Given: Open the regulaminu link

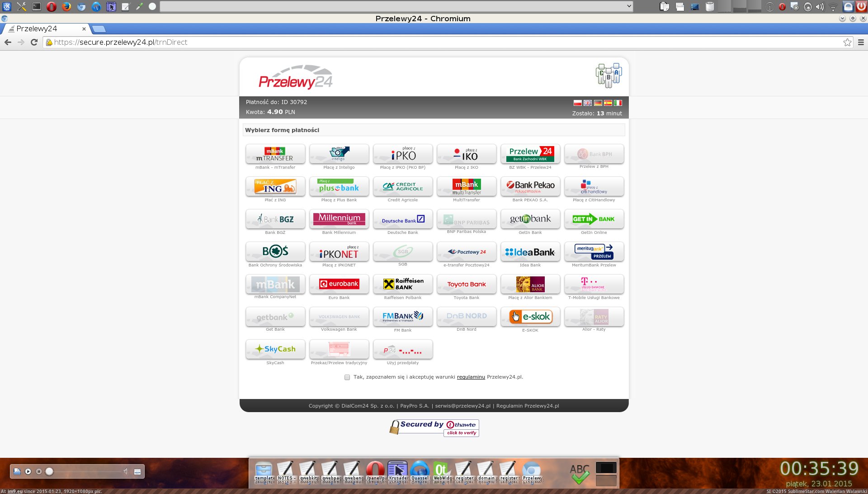Looking at the screenshot, I should [x=471, y=377].
